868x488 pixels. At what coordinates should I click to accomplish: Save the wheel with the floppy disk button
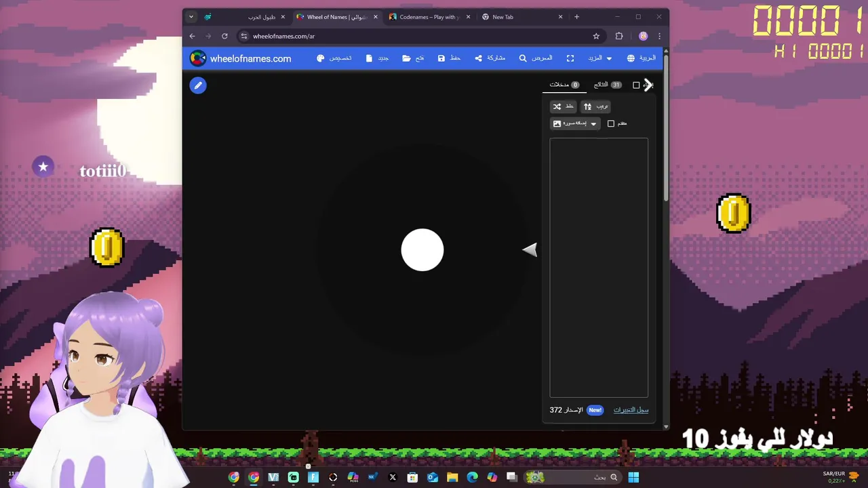[x=449, y=58]
